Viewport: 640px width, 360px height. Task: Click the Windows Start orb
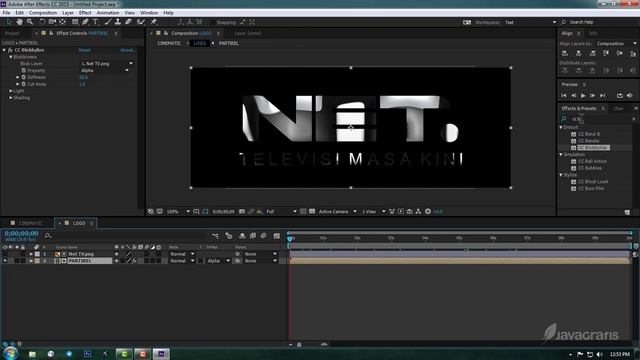pyautogui.click(x=10, y=353)
